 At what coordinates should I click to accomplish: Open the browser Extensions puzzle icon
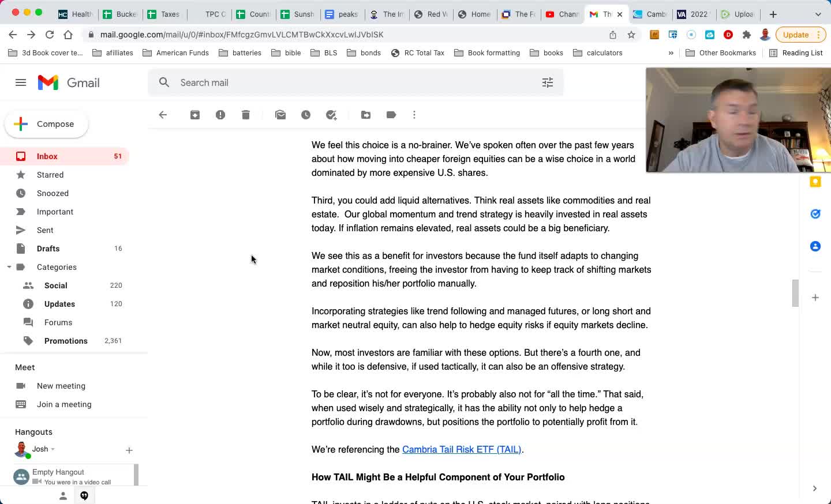coord(747,35)
